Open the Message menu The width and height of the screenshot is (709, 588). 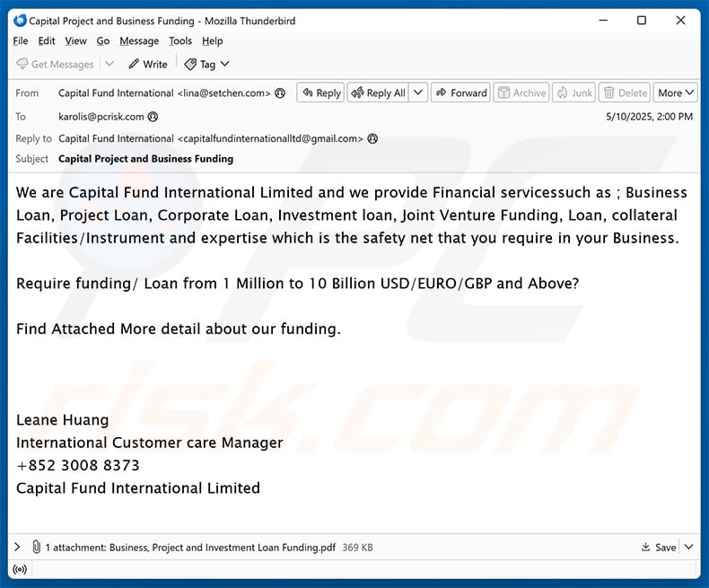(139, 41)
